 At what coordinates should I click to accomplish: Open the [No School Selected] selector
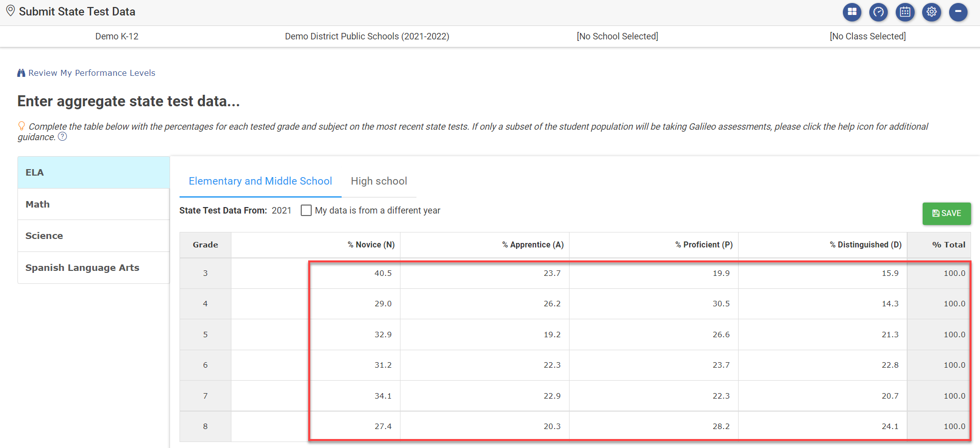pyautogui.click(x=617, y=36)
